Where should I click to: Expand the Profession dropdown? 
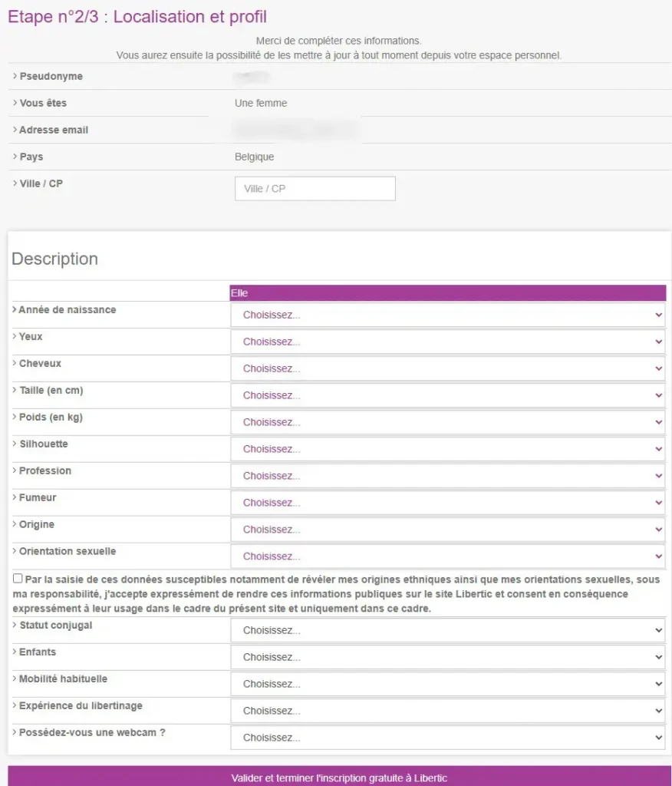tap(447, 476)
